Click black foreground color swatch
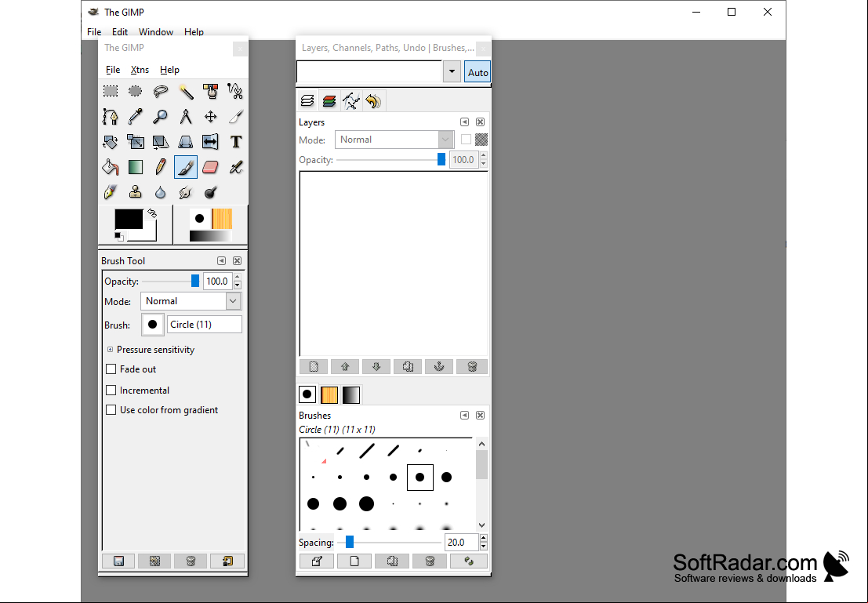Screen dimensions: 868x603 (x=129, y=219)
